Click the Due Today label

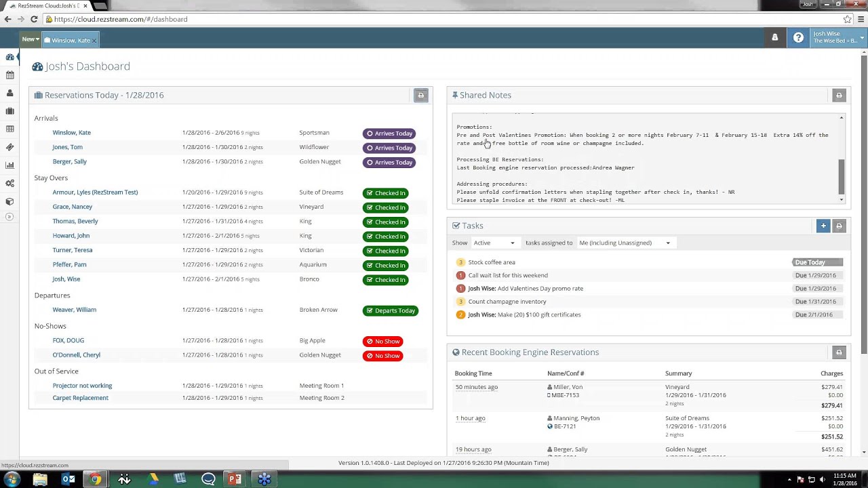pos(817,262)
